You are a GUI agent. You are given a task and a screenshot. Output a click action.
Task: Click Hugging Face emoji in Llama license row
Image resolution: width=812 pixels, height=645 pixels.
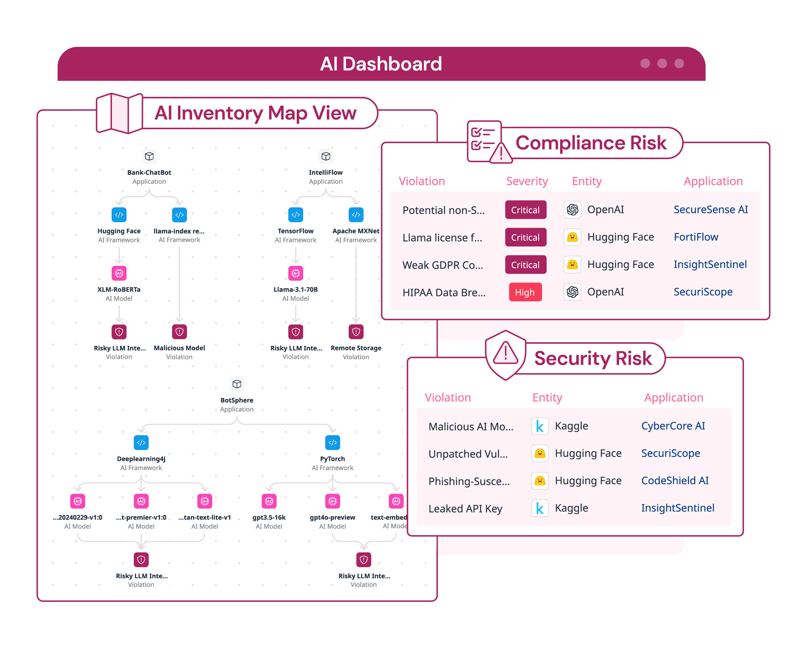point(573,237)
